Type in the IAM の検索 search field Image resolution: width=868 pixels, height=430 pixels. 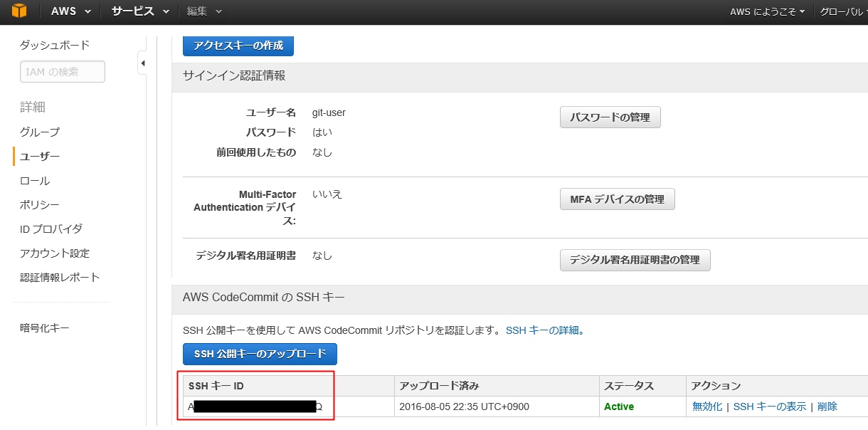point(63,72)
